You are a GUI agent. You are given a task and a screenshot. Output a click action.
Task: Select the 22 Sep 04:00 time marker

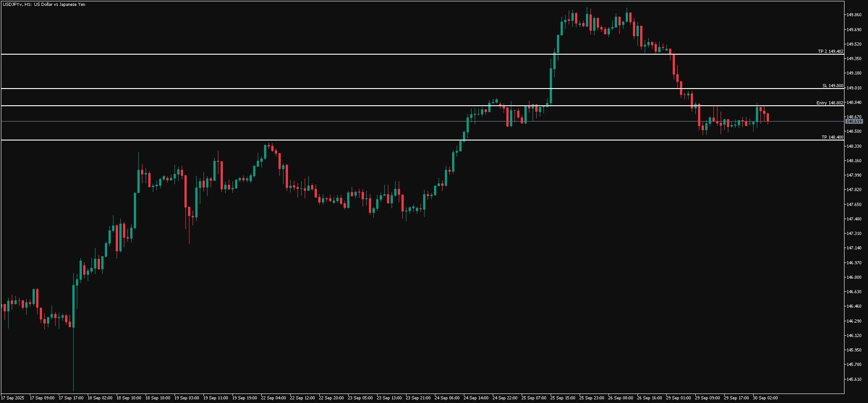pyautogui.click(x=273, y=398)
